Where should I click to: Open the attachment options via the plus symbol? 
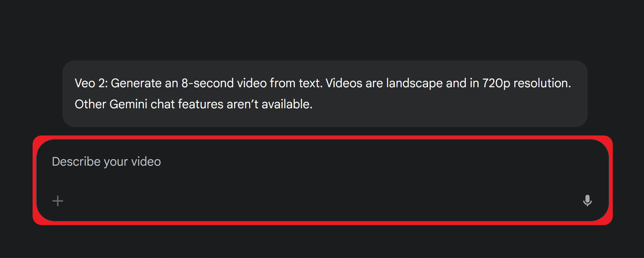point(57,200)
